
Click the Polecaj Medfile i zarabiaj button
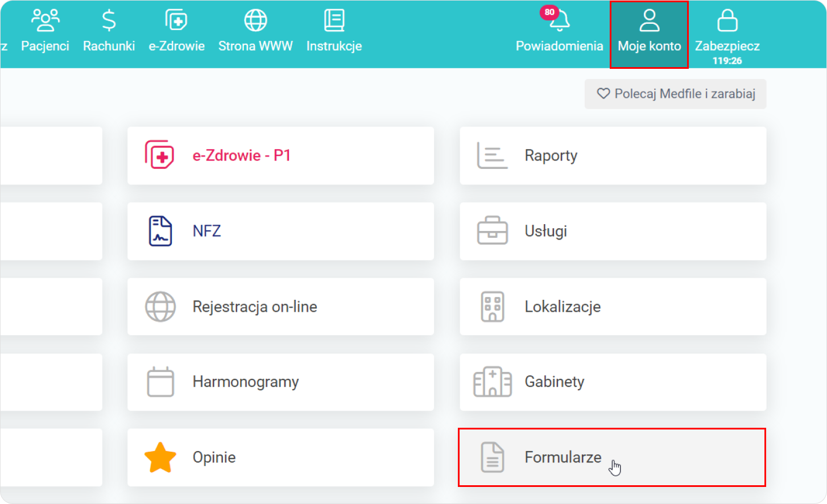click(x=675, y=94)
